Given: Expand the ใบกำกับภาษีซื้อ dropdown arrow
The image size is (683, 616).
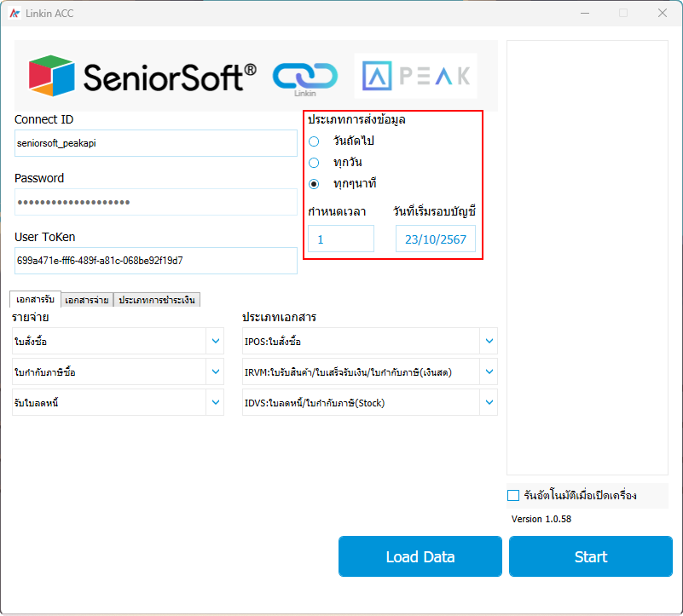Looking at the screenshot, I should [215, 371].
